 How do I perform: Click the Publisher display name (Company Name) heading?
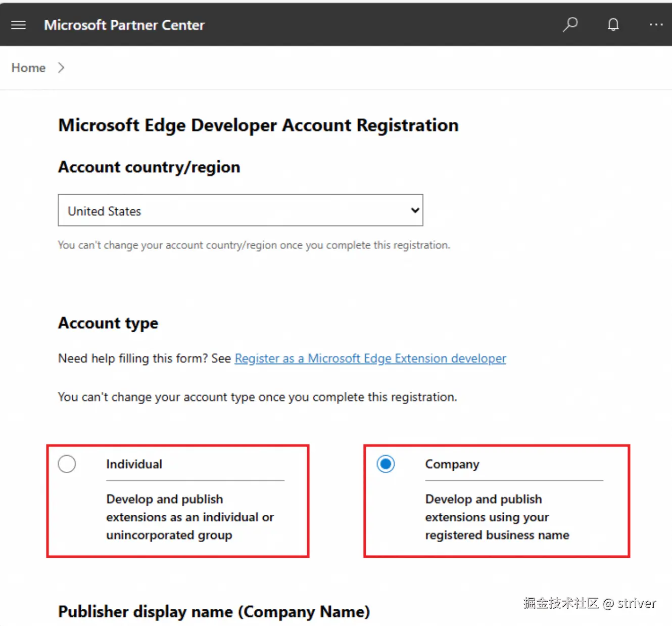pos(214,612)
